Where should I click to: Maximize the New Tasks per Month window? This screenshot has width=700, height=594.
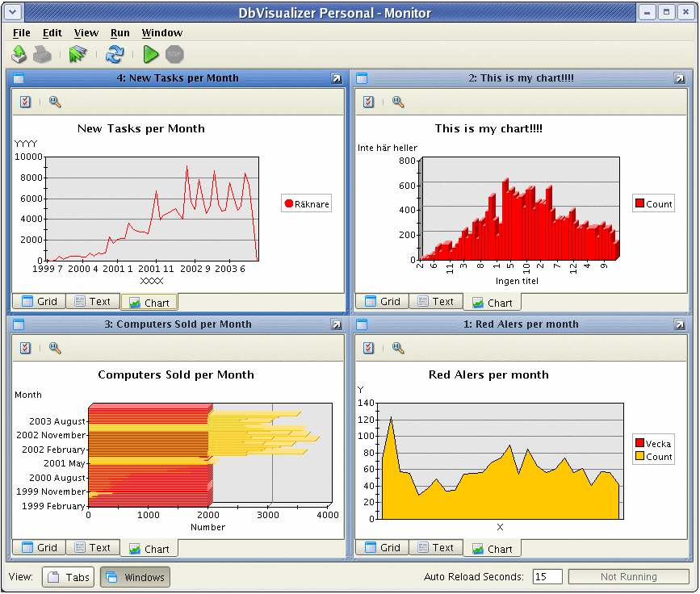[x=336, y=78]
